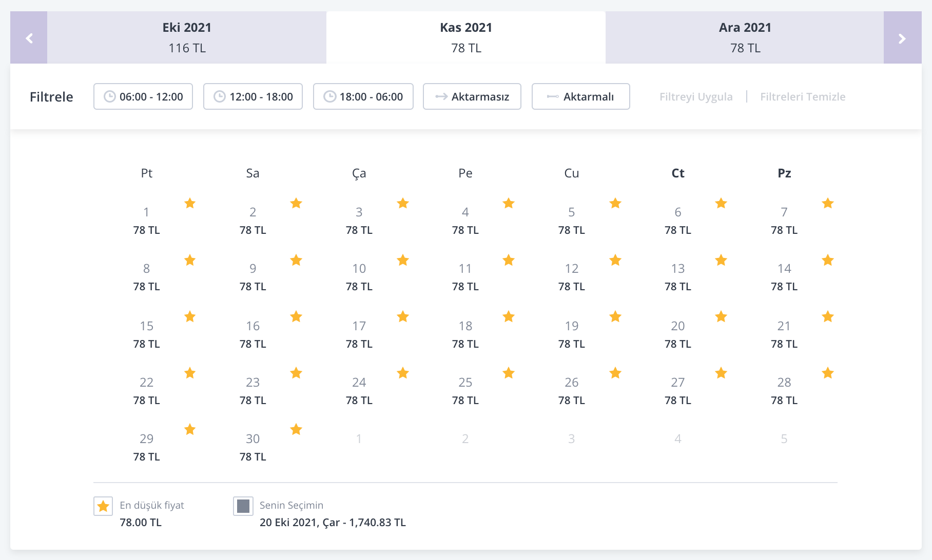Click the star icon on November 17
Screen dimensions: 932x560
403,316
